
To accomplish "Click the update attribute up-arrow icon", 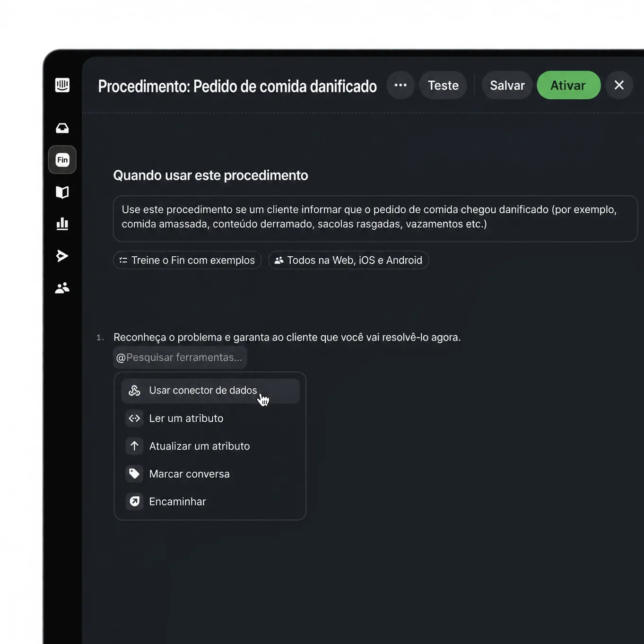I will point(135,446).
